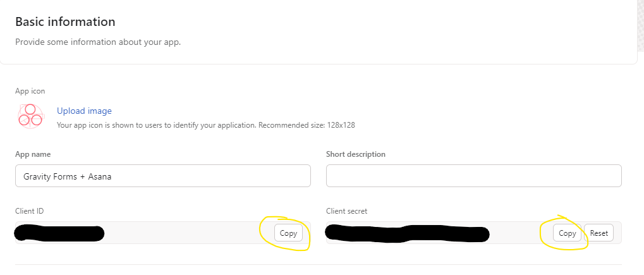The width and height of the screenshot is (644, 275).
Task: Click the 'Provide some information' subtitle text
Action: click(x=98, y=42)
